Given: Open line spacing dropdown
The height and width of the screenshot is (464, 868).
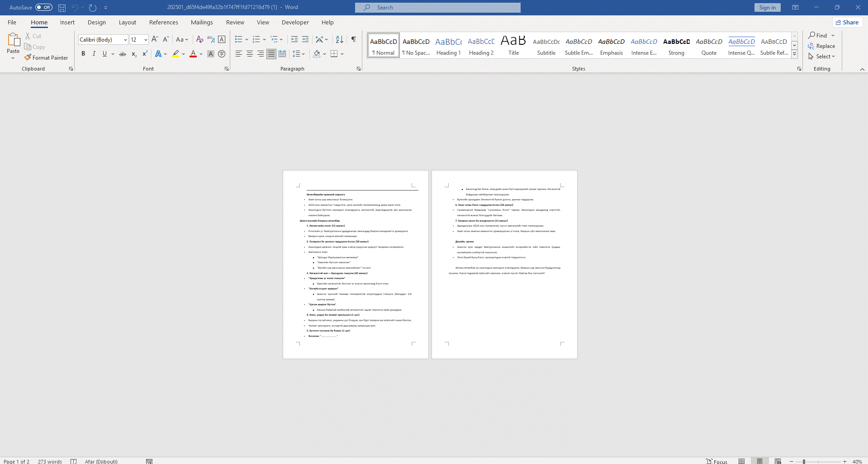Looking at the screenshot, I should tap(299, 54).
